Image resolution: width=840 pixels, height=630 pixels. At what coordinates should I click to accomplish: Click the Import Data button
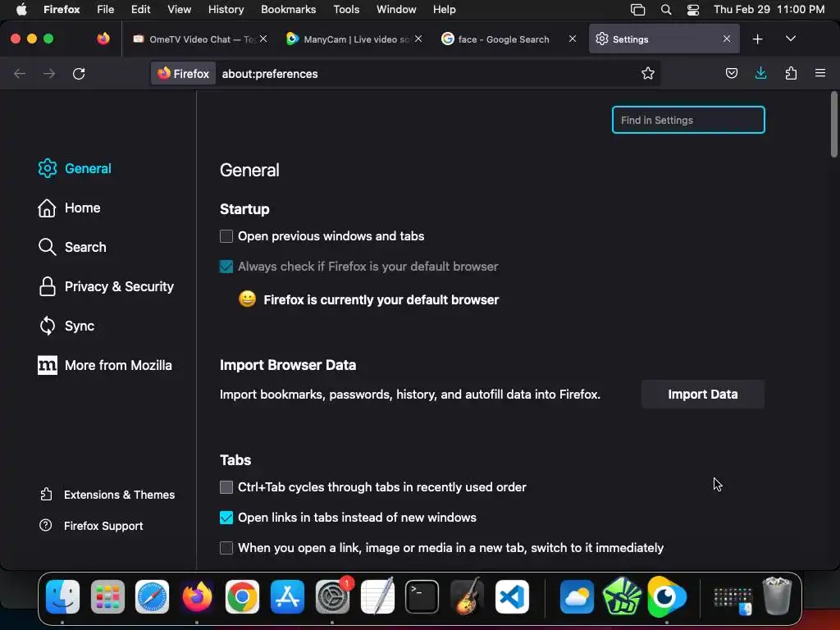pyautogui.click(x=703, y=395)
